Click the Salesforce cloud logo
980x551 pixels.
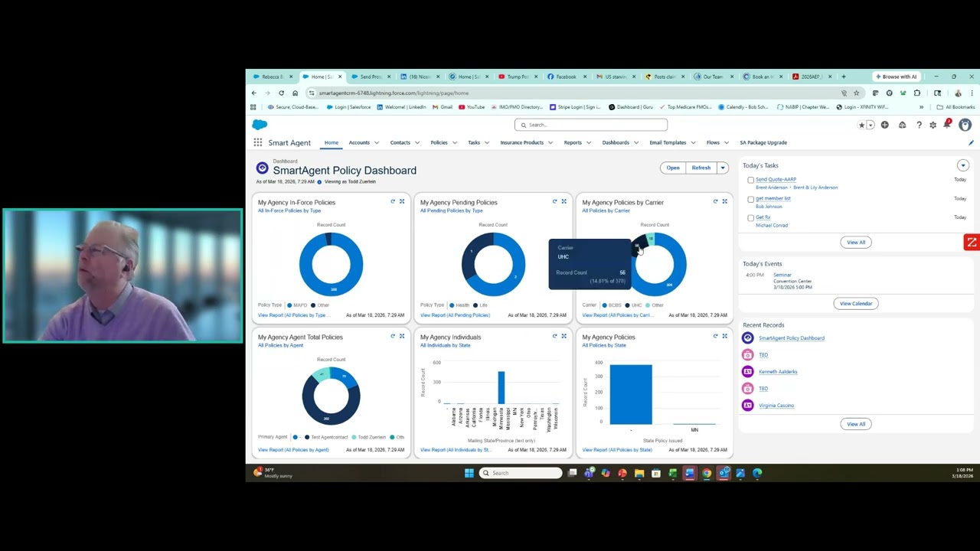(x=260, y=125)
